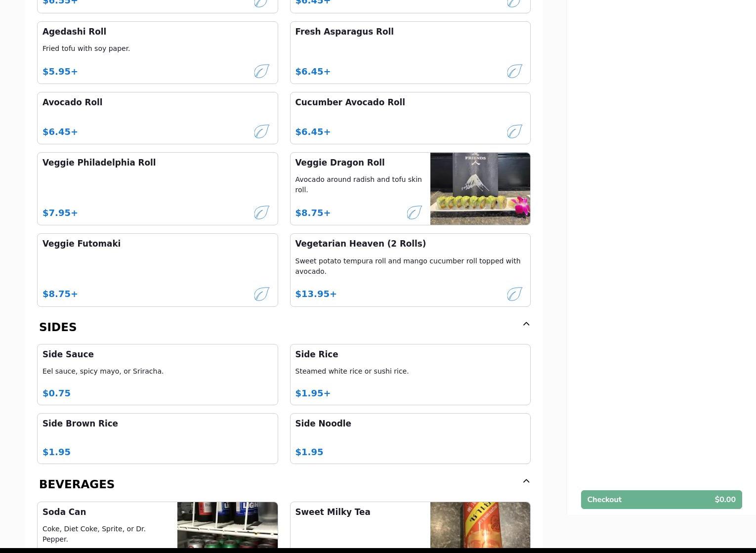Click the $1.95+ price on Side Rice

(313, 393)
